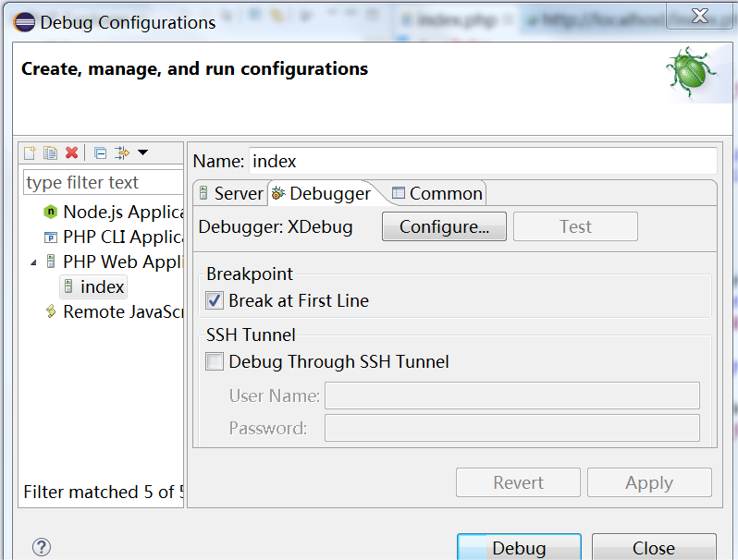Screen dimensions: 738x560
Task: Switch to the Common tab
Action: 437,193
